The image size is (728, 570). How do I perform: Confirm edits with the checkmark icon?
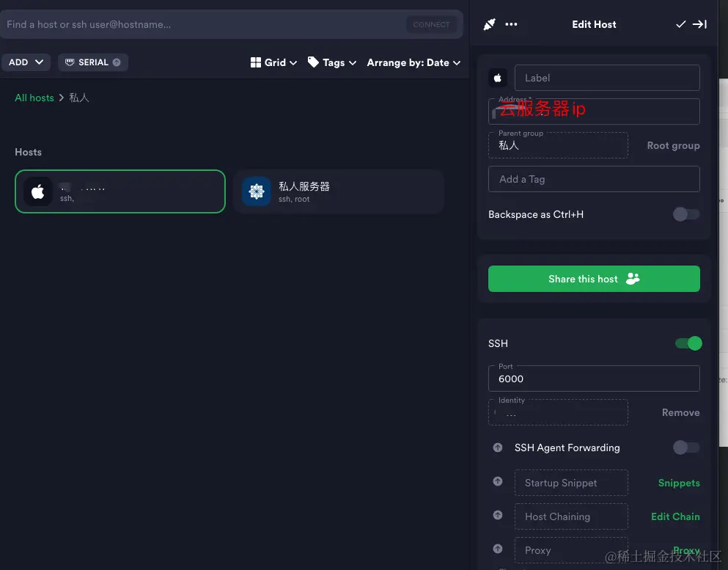(x=680, y=24)
